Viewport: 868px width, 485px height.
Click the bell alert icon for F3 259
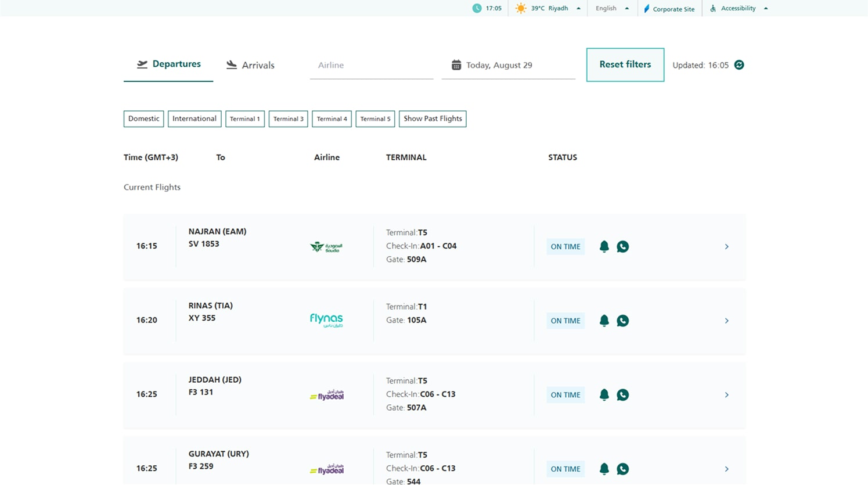(604, 469)
